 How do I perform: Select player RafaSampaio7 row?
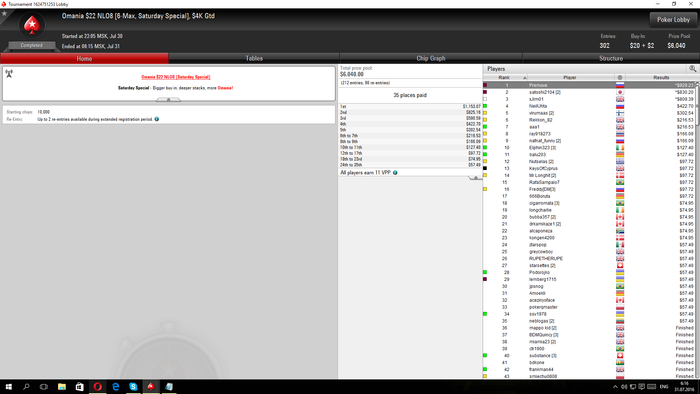(x=589, y=182)
